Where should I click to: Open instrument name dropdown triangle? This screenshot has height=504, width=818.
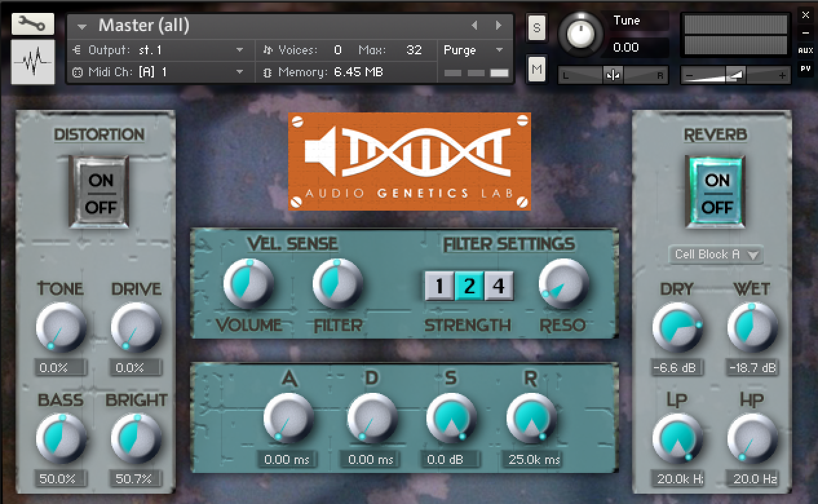[x=82, y=26]
